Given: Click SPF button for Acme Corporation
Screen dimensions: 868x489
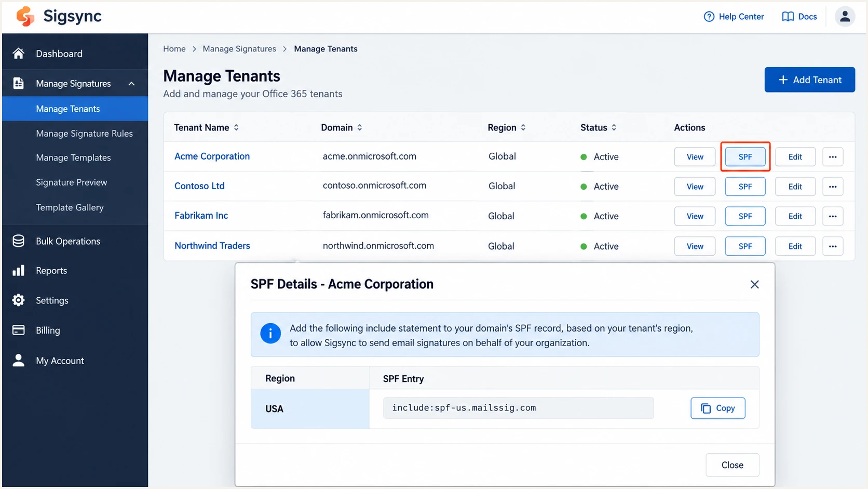Looking at the screenshot, I should click(x=745, y=157).
